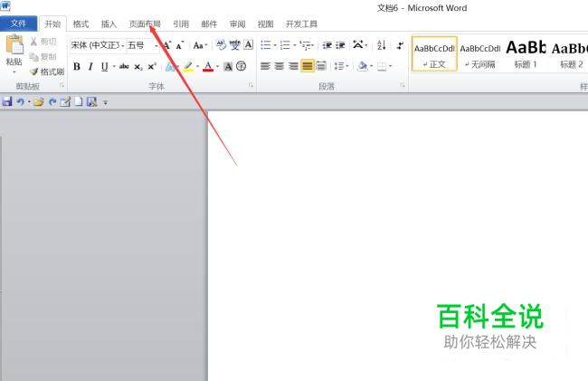Click the Enclosed Characters circle icon
Viewport: 588px width, 381px height.
click(242, 66)
